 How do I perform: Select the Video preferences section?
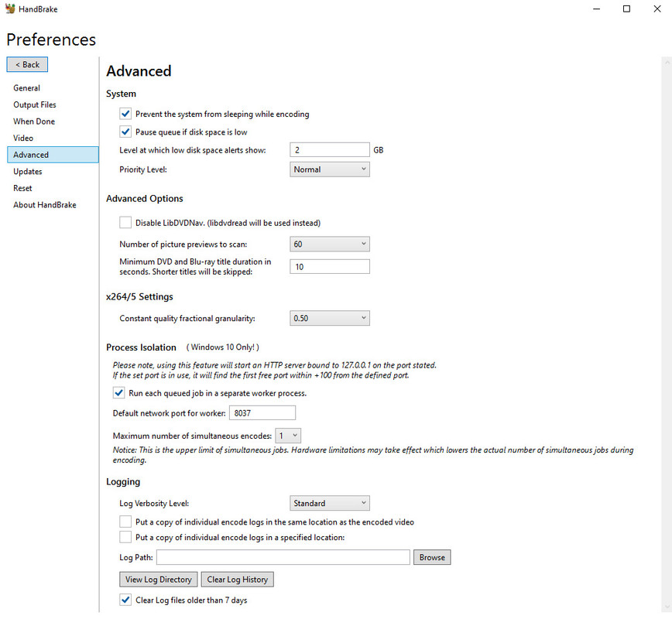coord(23,138)
